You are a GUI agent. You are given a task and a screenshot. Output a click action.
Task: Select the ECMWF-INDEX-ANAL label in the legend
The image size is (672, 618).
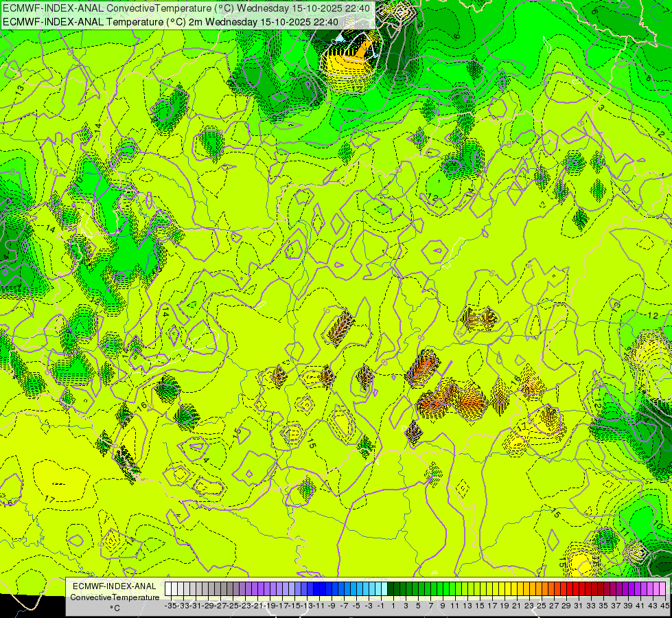115,586
